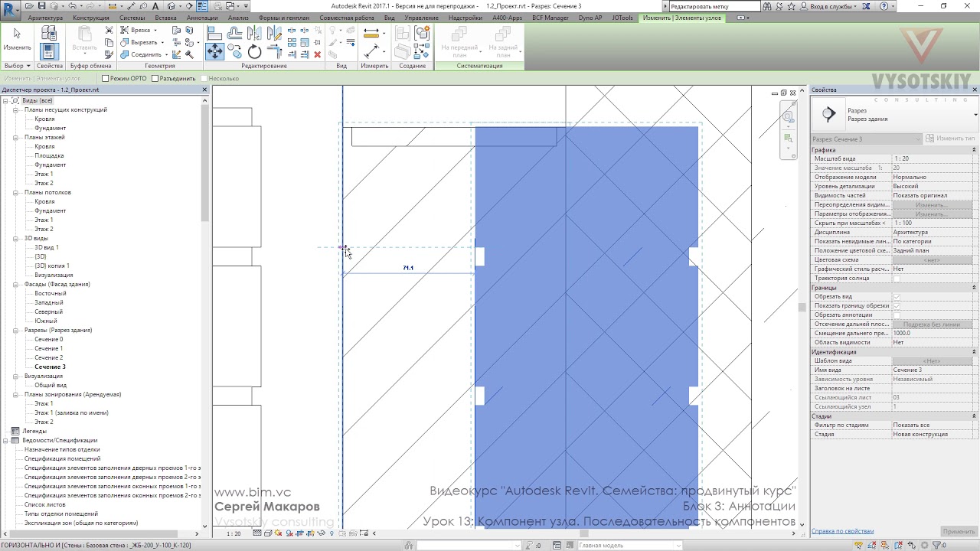Viewport: 980px width, 551px height.
Task: Click the Изменить тип button
Action: pos(951,139)
